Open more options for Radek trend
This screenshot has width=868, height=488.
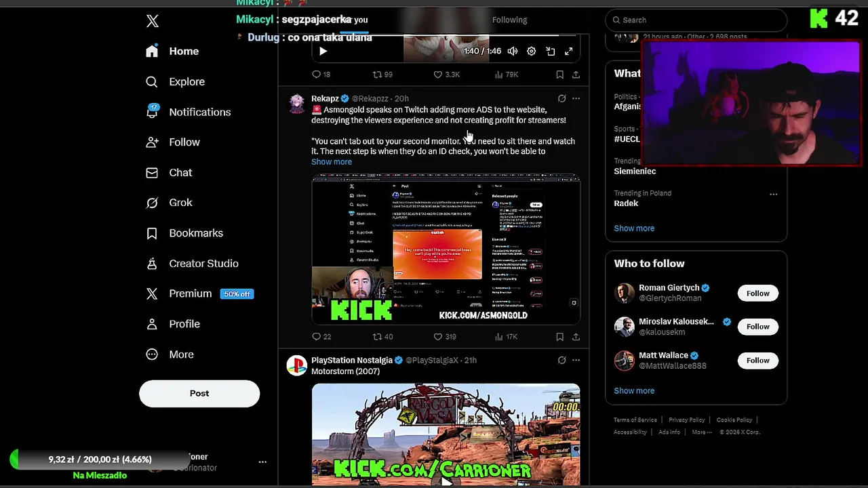coord(773,195)
